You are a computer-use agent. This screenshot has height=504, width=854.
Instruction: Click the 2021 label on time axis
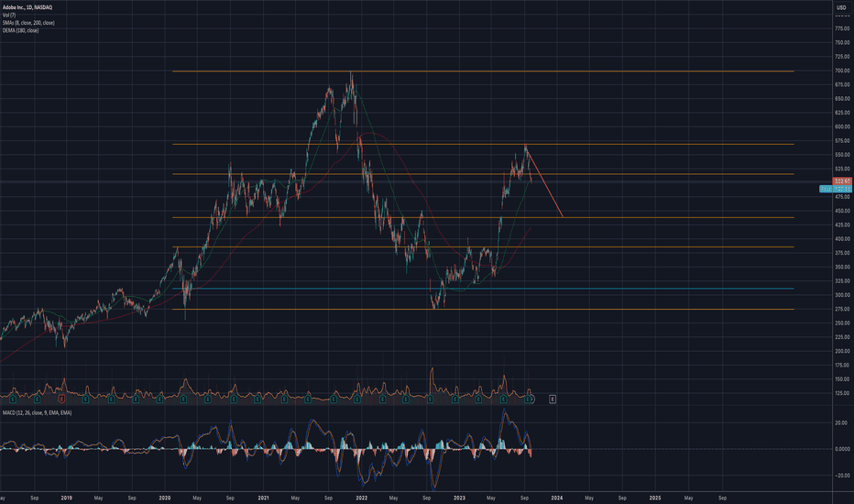(263, 498)
